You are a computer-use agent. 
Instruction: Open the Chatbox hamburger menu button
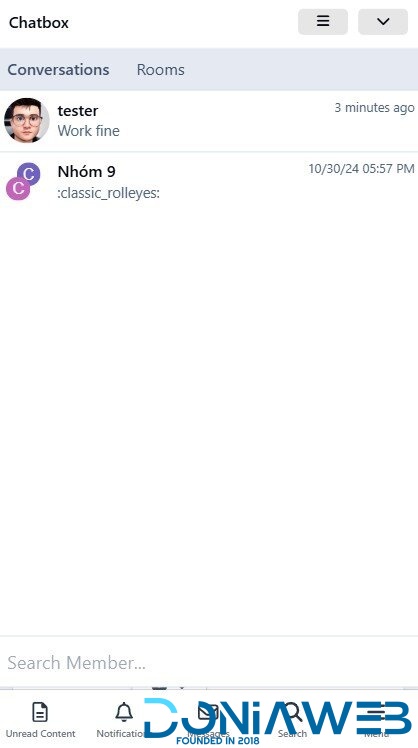323,21
